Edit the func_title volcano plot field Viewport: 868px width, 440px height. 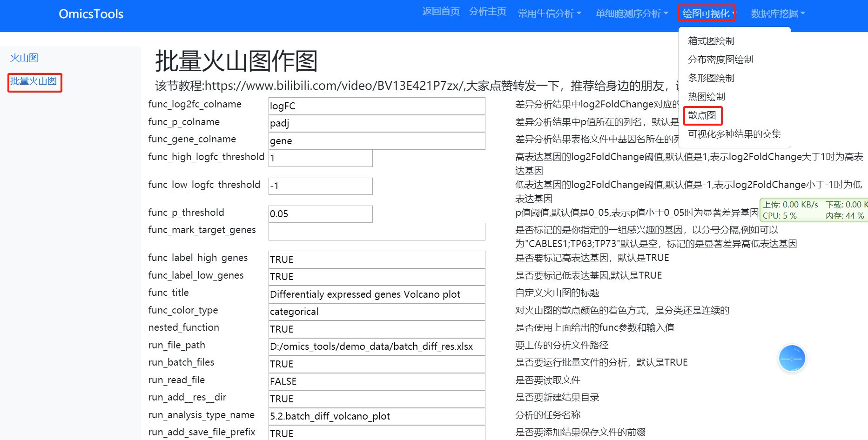click(x=377, y=294)
